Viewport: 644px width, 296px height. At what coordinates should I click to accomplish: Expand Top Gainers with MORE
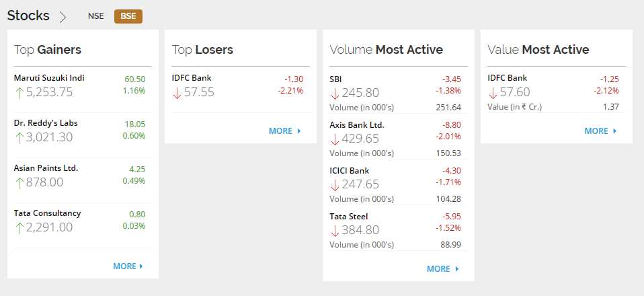click(128, 266)
